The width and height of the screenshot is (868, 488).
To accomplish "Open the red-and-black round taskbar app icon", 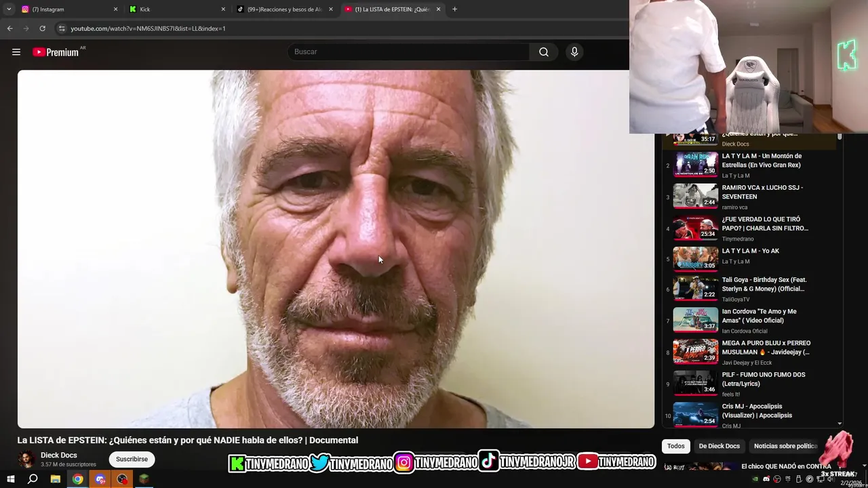I will 122,479.
